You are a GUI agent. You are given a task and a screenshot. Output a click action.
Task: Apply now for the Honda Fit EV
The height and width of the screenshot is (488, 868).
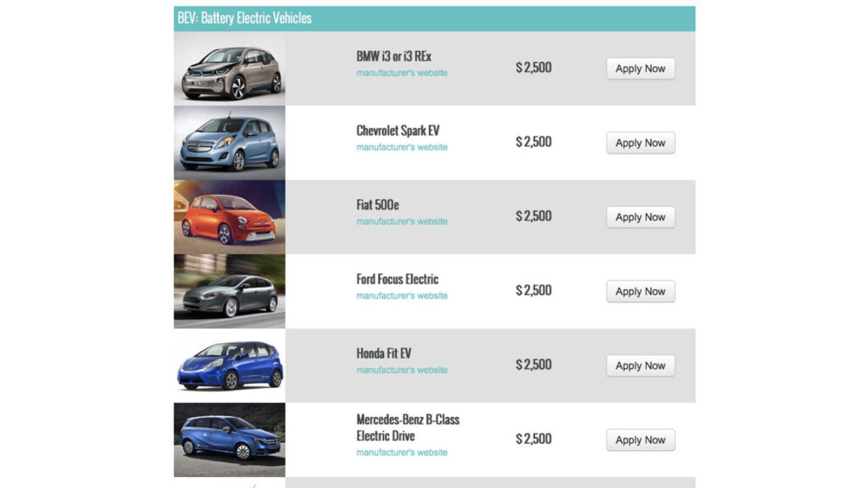click(x=640, y=366)
